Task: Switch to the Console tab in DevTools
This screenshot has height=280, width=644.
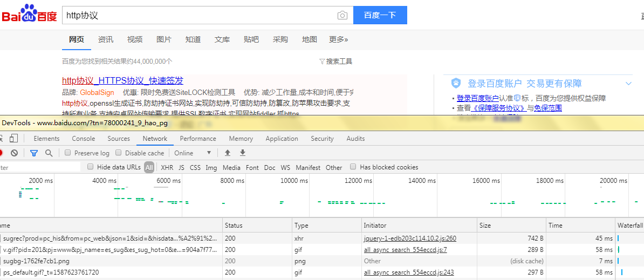Action: [83, 139]
